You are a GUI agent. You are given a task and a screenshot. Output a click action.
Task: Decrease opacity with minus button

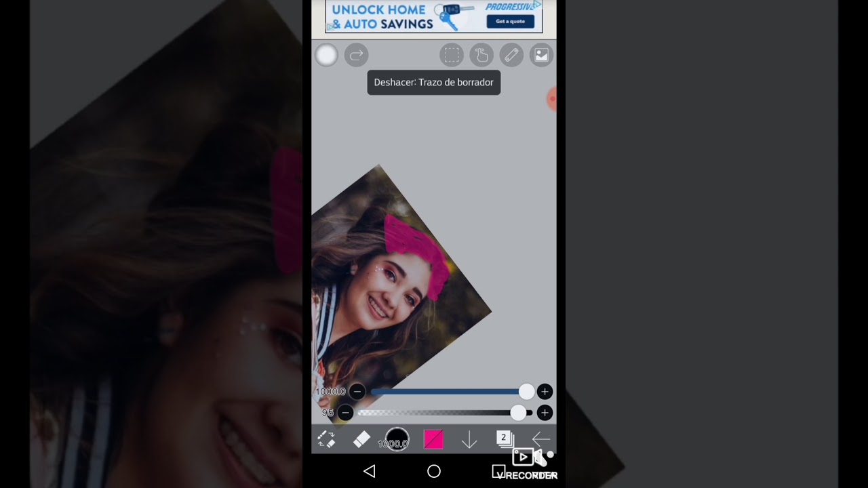click(346, 413)
